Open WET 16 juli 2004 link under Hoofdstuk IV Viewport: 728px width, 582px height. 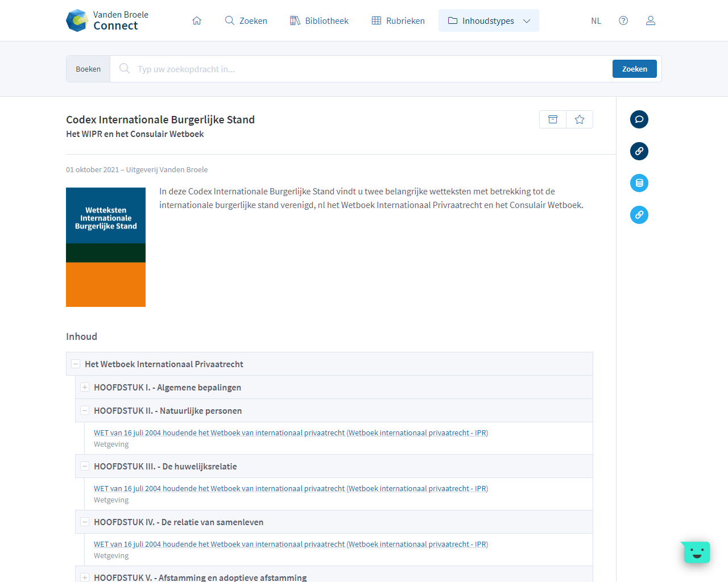point(291,544)
